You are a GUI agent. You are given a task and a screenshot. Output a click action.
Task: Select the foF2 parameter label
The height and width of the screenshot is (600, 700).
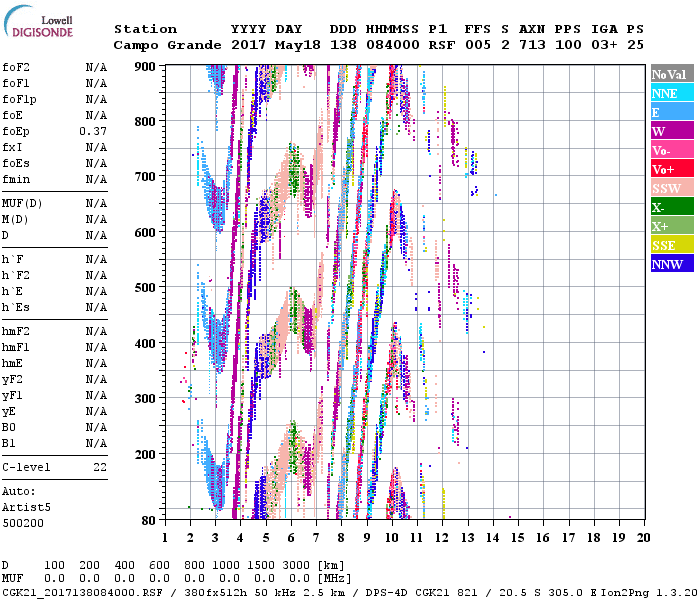[x=15, y=67]
